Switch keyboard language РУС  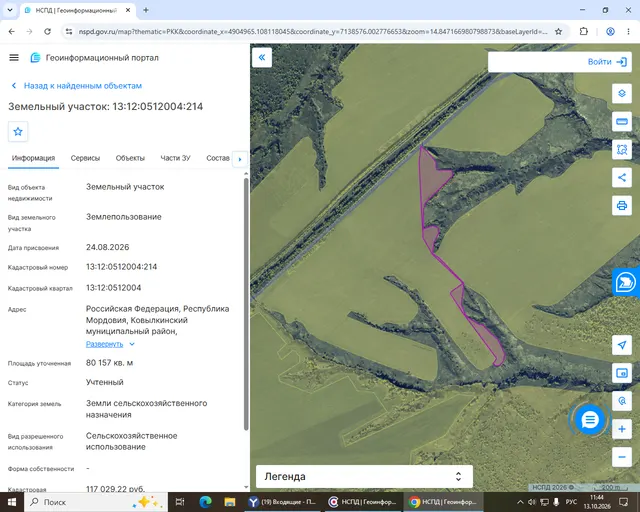pos(571,502)
